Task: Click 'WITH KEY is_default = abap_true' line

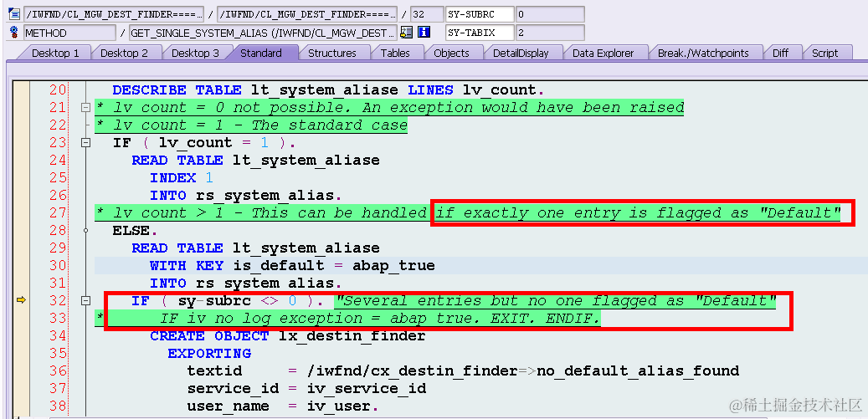Action: pyautogui.click(x=292, y=265)
